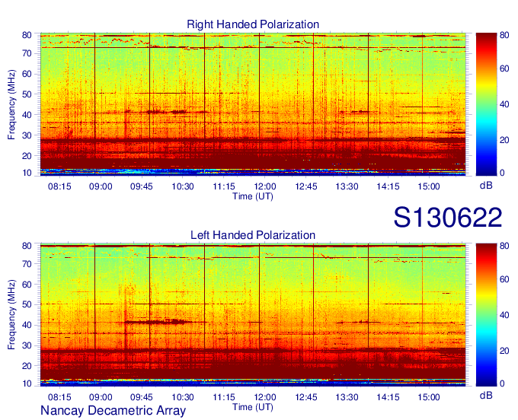Click the bottom plot's Frequency (MHz) axis label

(x=11, y=315)
